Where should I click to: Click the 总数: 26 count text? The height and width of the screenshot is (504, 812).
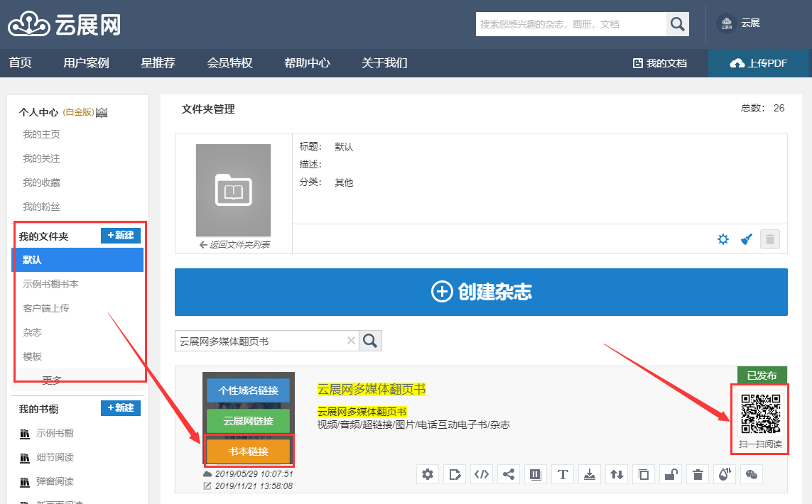(x=762, y=108)
